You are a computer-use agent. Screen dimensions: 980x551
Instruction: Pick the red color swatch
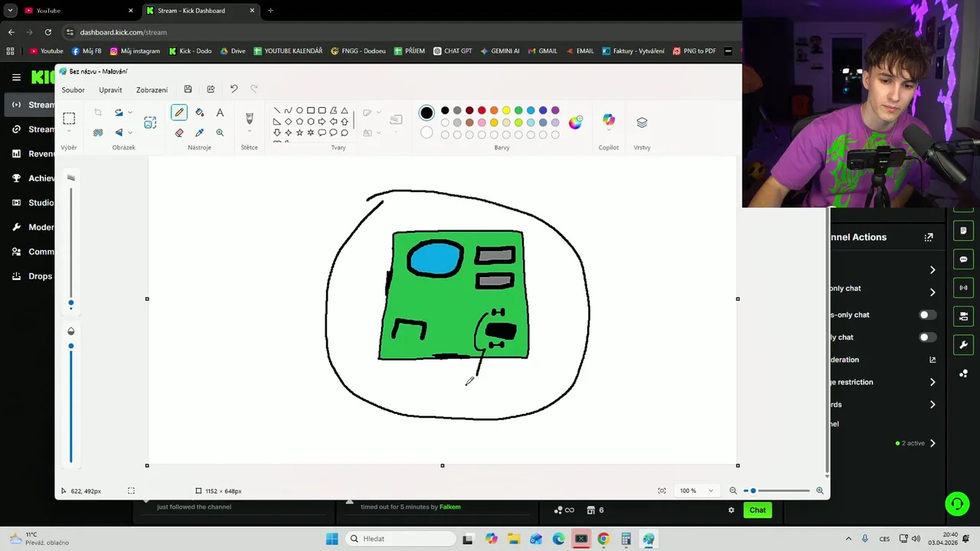[x=482, y=110]
